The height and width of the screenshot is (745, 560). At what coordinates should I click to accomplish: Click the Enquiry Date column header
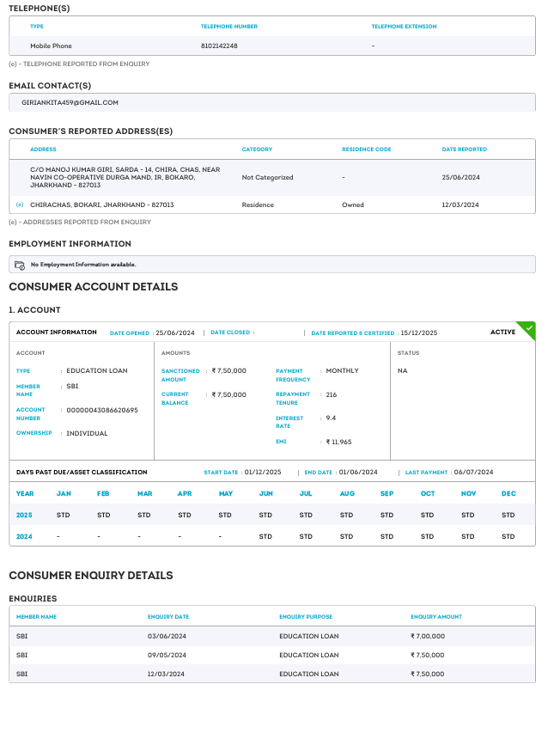click(168, 617)
